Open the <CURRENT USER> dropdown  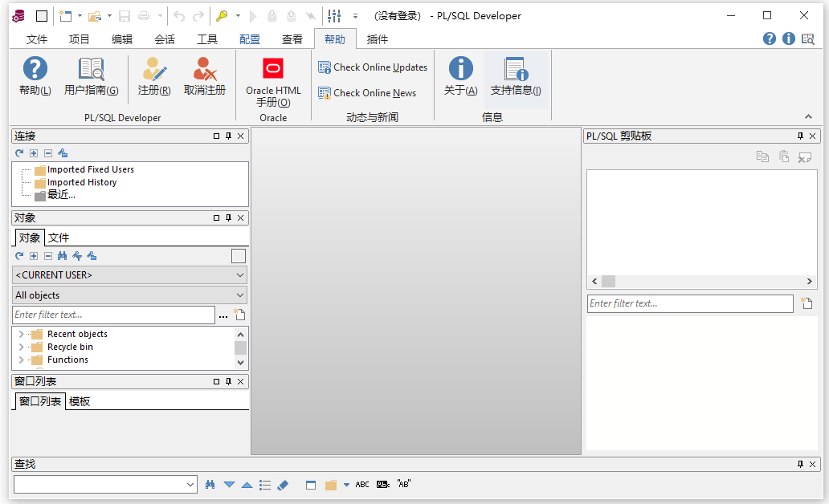[129, 274]
